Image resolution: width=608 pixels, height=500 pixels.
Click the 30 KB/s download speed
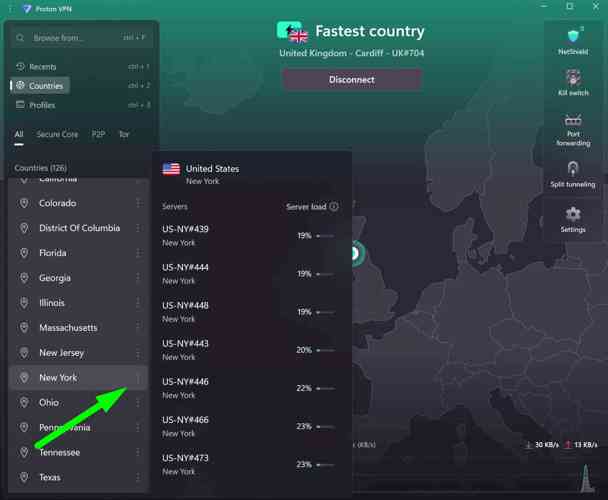[542, 445]
